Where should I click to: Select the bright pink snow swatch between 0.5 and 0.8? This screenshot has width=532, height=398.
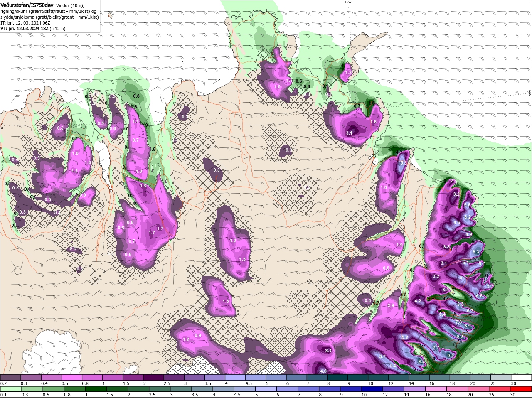point(72,377)
